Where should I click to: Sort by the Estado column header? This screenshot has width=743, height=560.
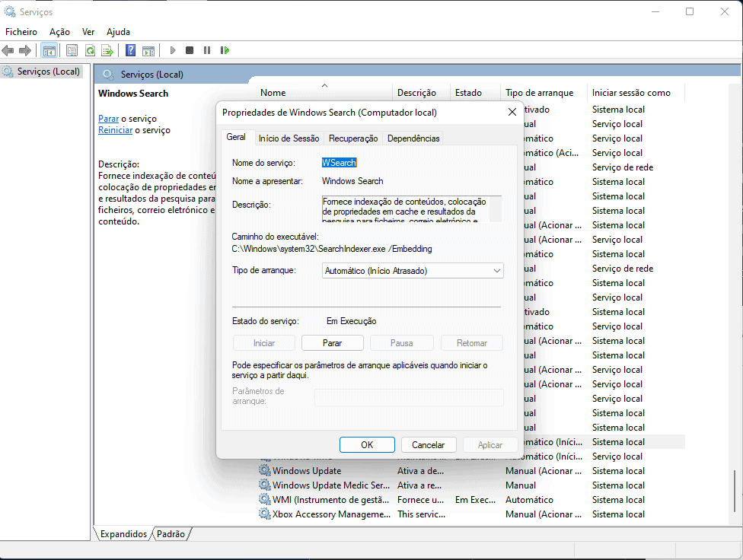[x=475, y=92]
